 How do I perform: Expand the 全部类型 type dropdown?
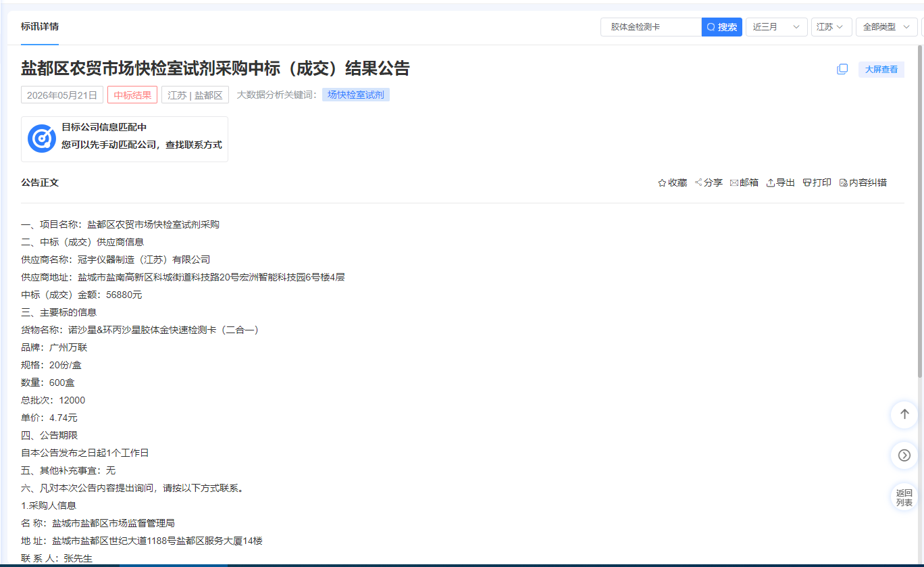point(887,27)
